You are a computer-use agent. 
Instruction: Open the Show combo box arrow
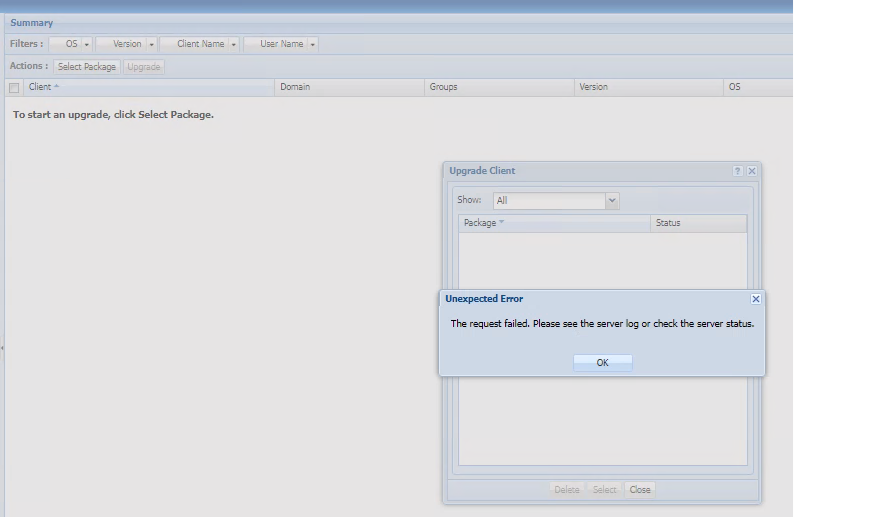point(612,201)
